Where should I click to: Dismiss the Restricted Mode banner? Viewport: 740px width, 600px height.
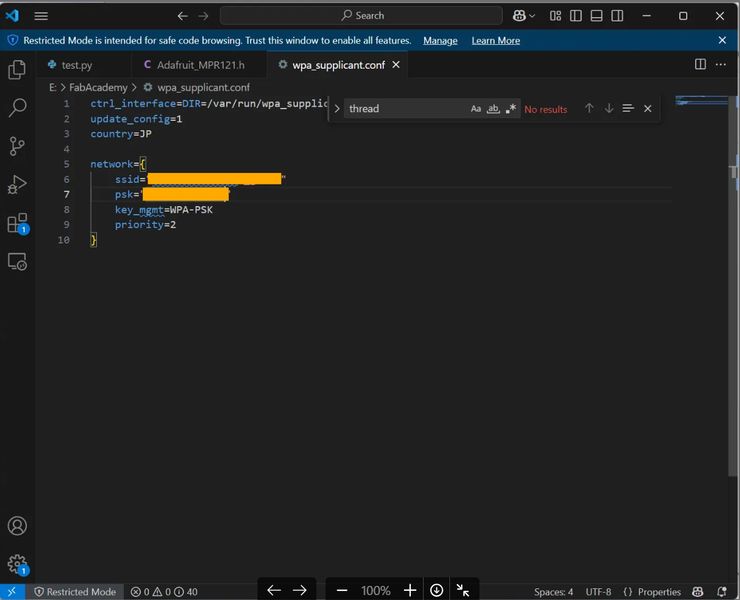(722, 40)
